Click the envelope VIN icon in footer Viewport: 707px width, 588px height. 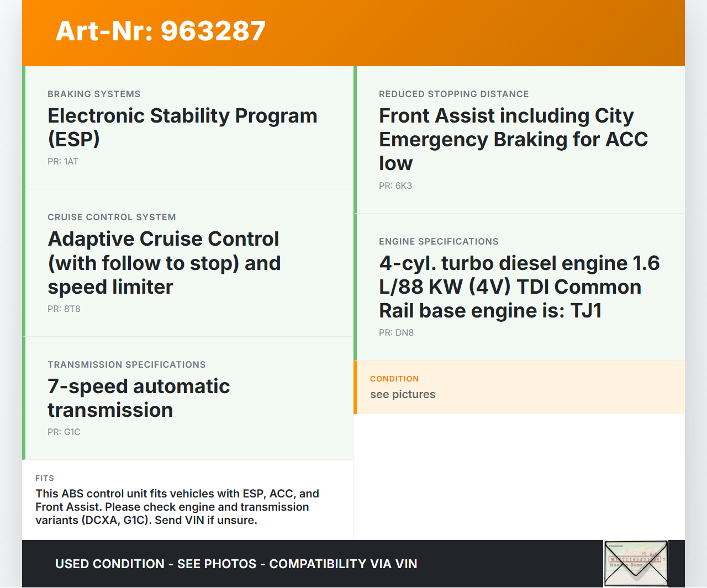pyautogui.click(x=636, y=563)
